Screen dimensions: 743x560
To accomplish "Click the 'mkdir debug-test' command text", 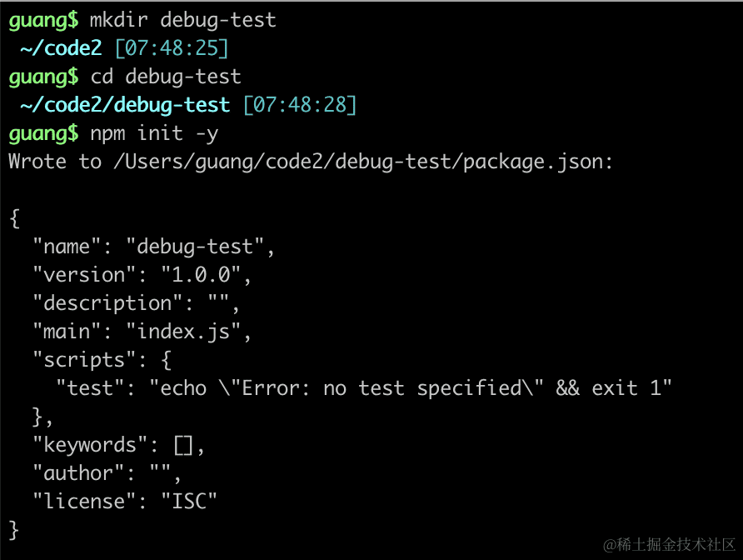I will pyautogui.click(x=182, y=20).
